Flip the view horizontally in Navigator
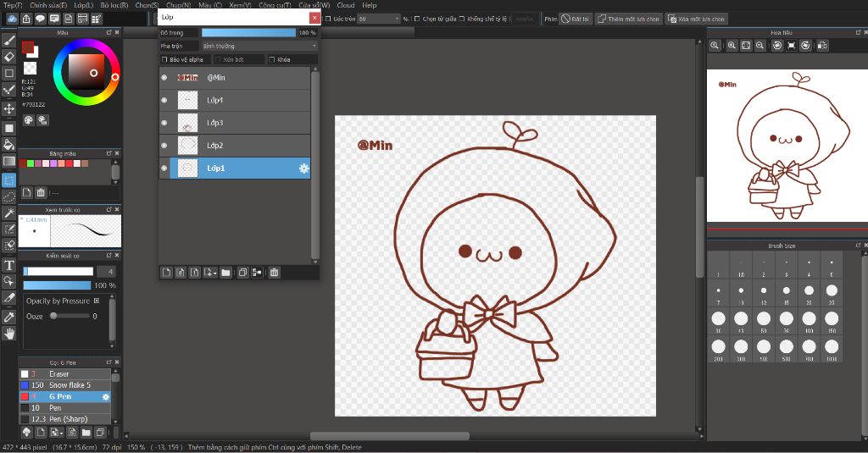The image size is (868, 453). 822,46
